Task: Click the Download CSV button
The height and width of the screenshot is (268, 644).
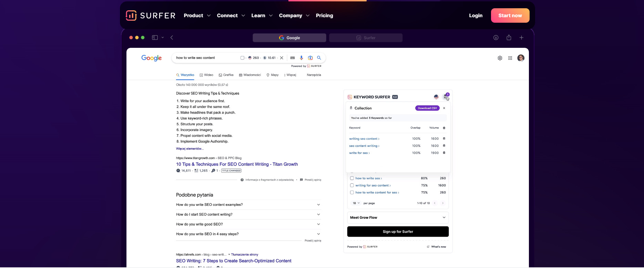Action: point(427,108)
